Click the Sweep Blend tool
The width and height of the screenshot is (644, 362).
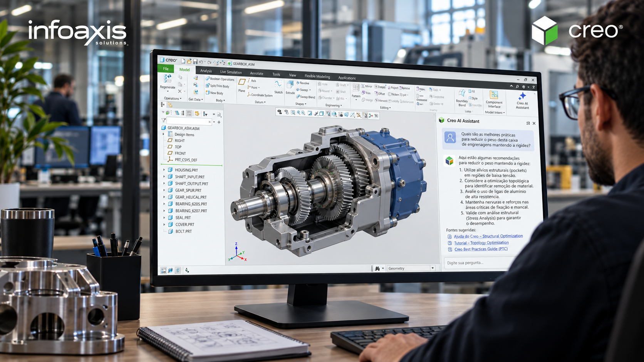point(305,97)
